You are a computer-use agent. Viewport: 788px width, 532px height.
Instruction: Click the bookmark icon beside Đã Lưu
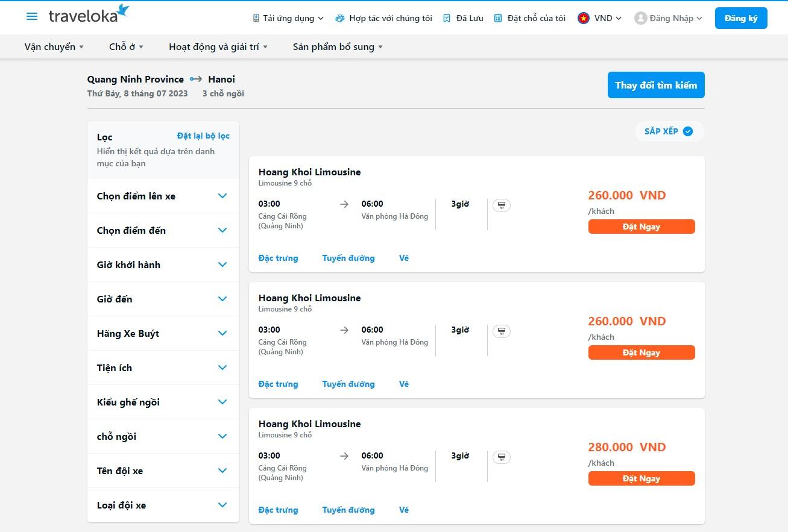click(447, 18)
